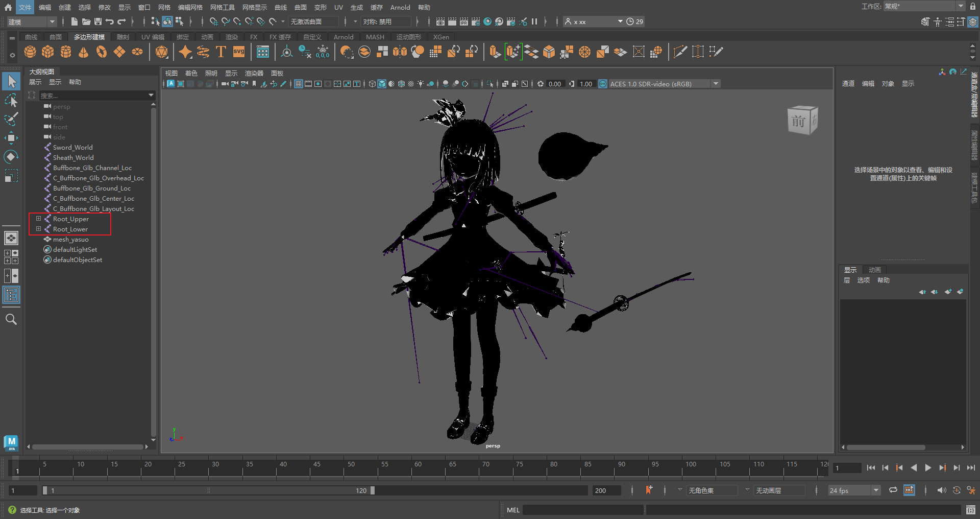Select the Lasso select tool in the toolbox
980x519 pixels.
[11, 100]
